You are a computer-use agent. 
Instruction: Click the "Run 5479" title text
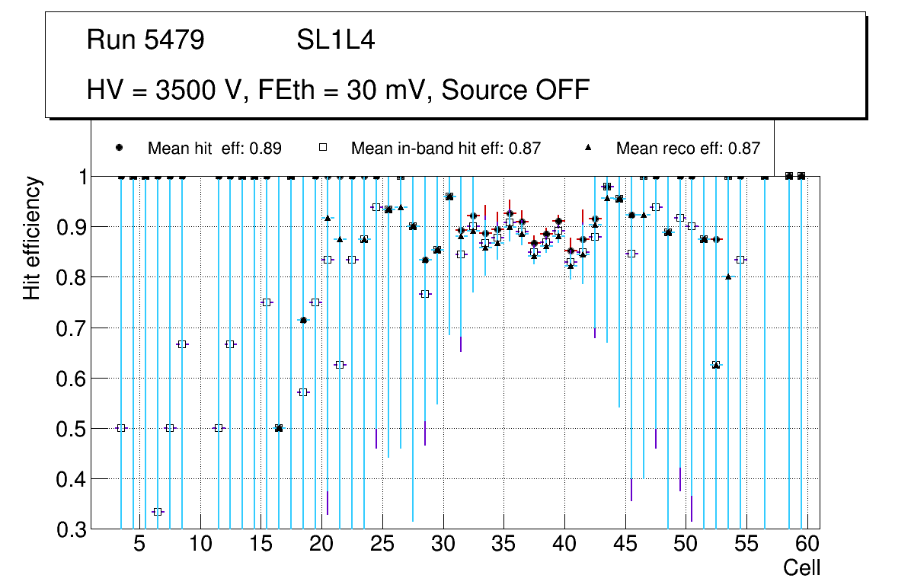[145, 40]
